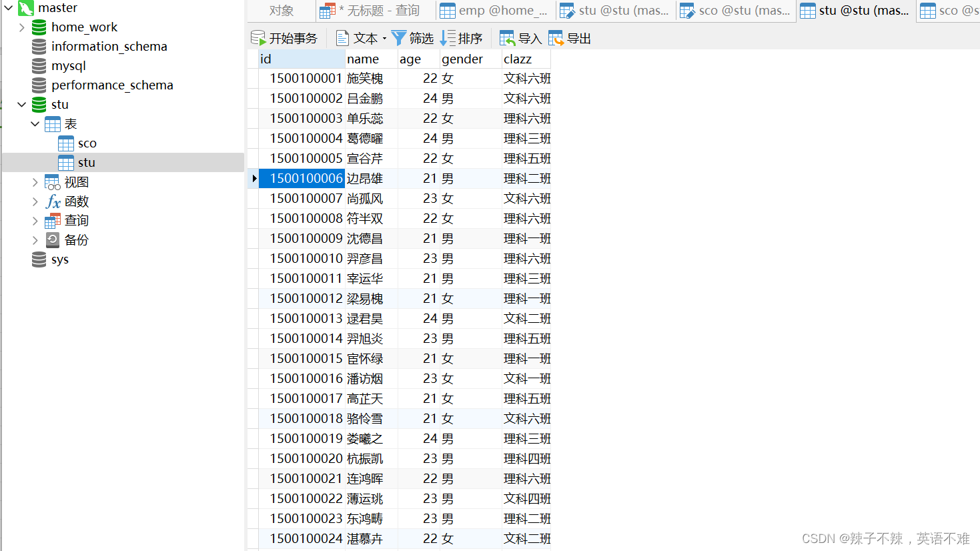
Task: Click the 筛选 filter funnel icon
Action: 399,39
